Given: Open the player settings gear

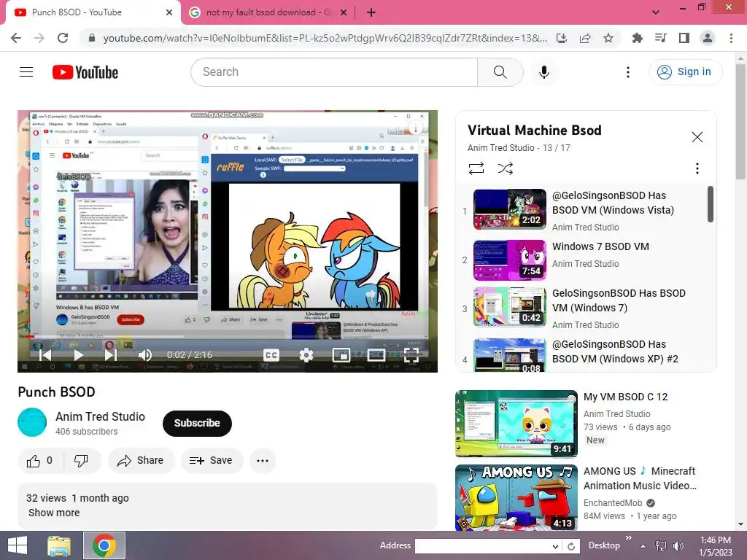Looking at the screenshot, I should (306, 355).
